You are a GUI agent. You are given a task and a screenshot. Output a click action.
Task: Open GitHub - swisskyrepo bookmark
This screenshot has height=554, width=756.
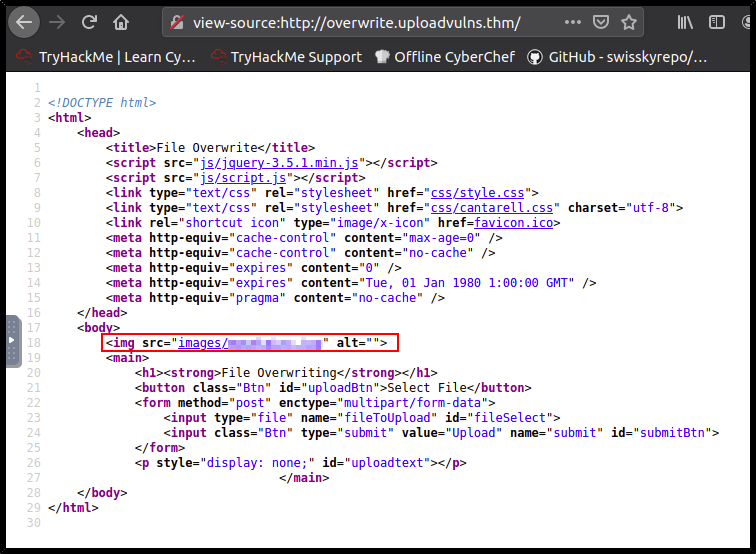[617, 57]
